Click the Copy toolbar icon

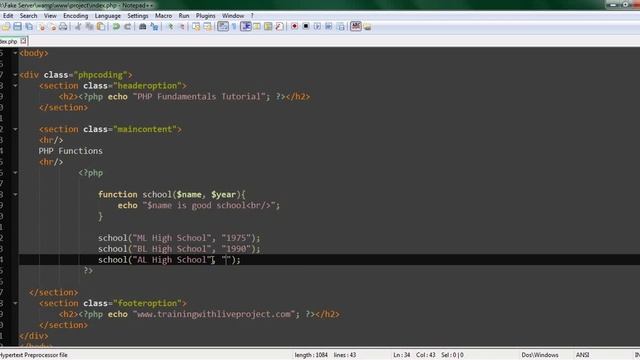(x=89, y=27)
